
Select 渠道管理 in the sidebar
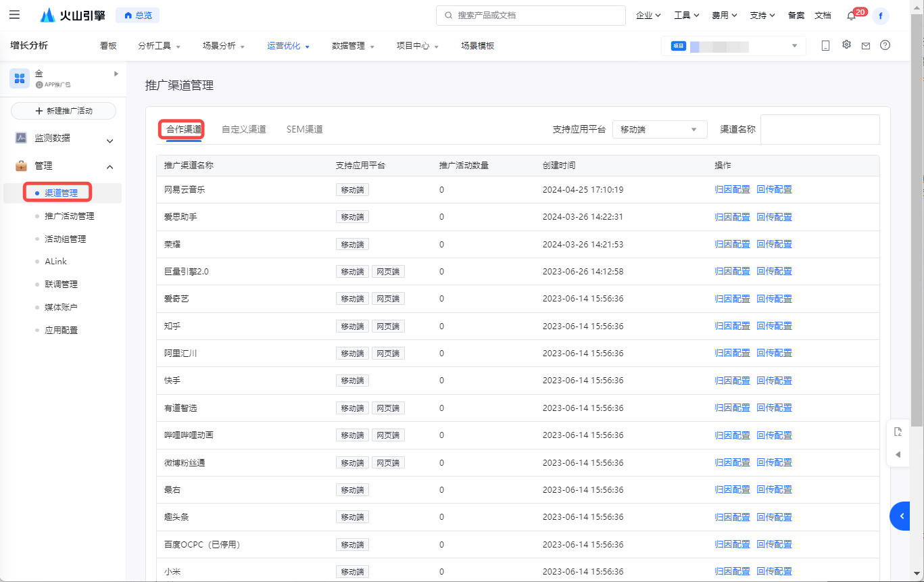(x=61, y=193)
